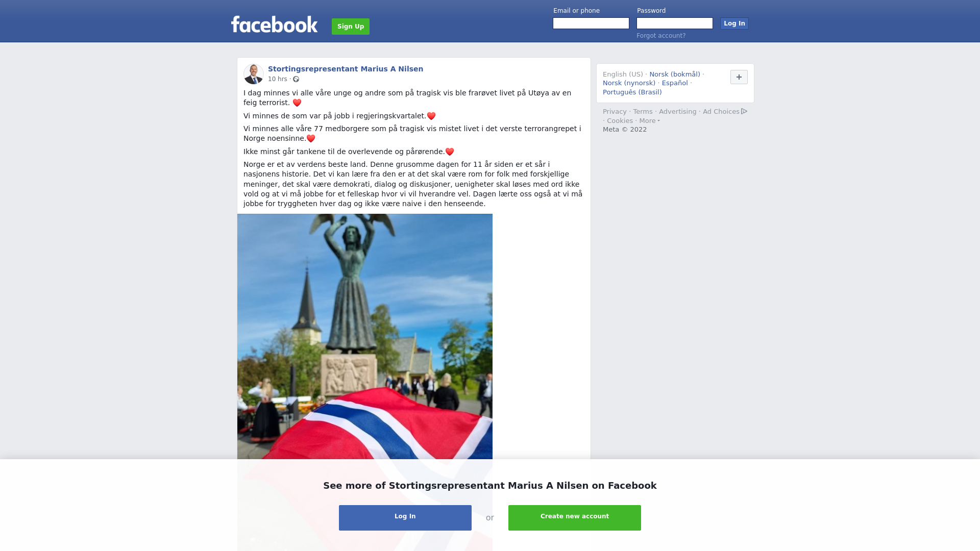This screenshot has height=551, width=980.
Task: Focus the Email or phone field
Action: 591,23
